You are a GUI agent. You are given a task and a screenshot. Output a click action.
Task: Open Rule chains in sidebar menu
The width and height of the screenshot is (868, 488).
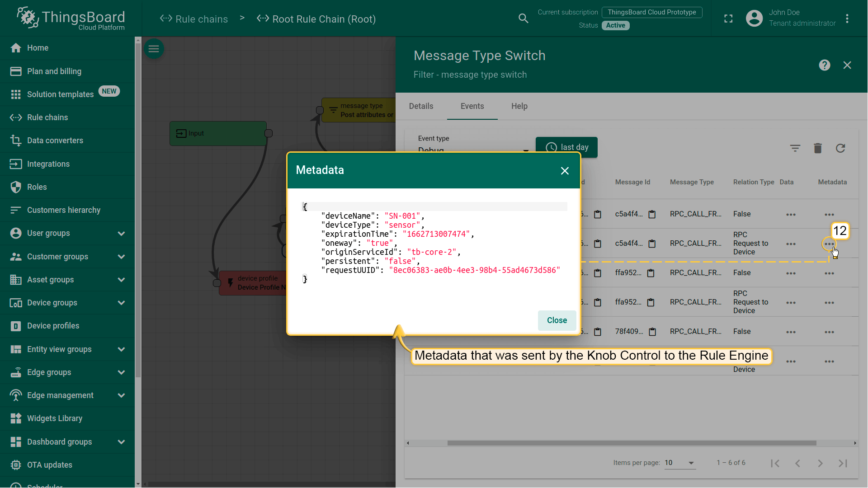pos(47,117)
